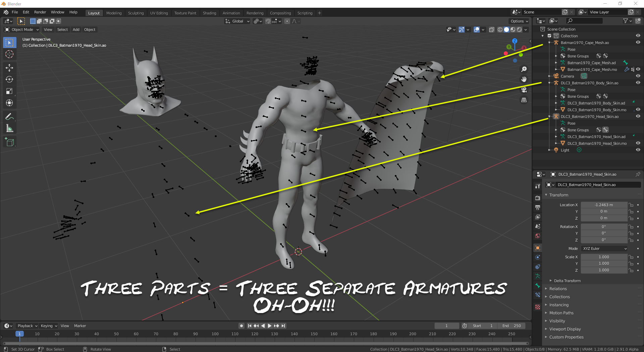
Task: Toggle proportional editing in header
Action: 287,21
